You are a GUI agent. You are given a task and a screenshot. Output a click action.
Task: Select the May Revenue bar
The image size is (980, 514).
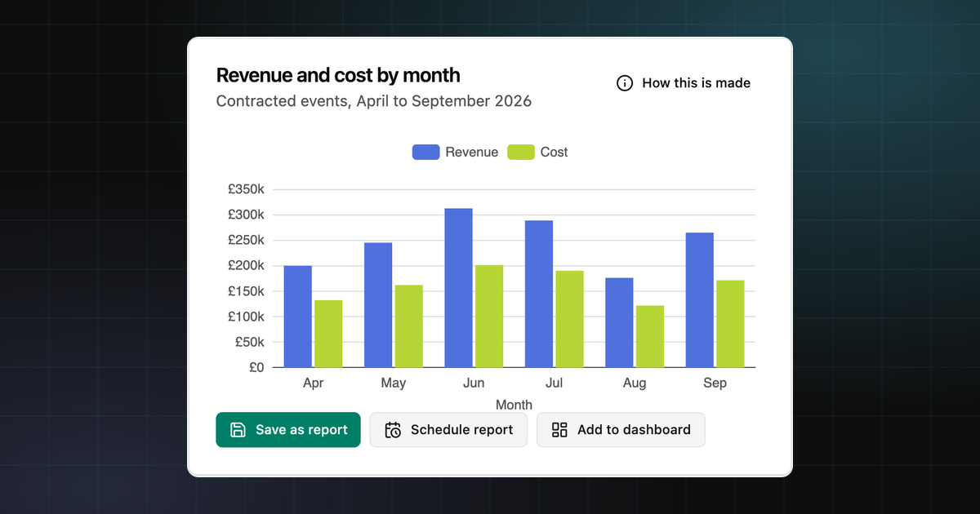pyautogui.click(x=378, y=305)
